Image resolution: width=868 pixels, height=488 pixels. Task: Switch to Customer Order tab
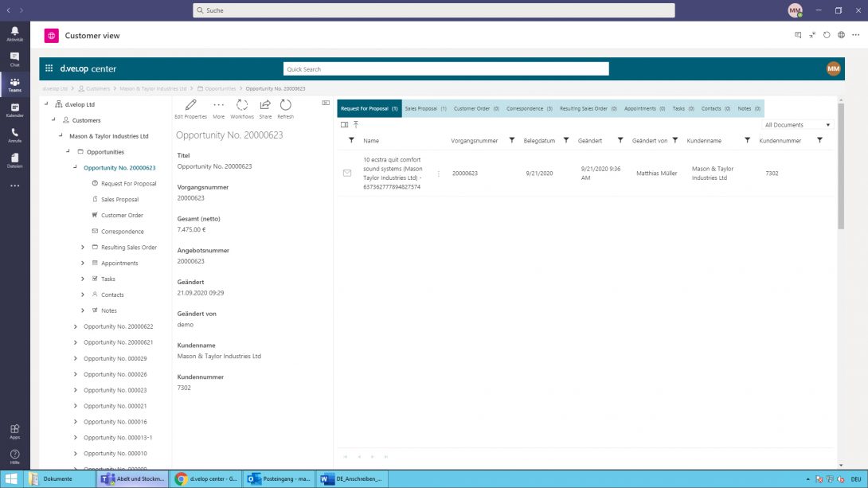(476, 108)
